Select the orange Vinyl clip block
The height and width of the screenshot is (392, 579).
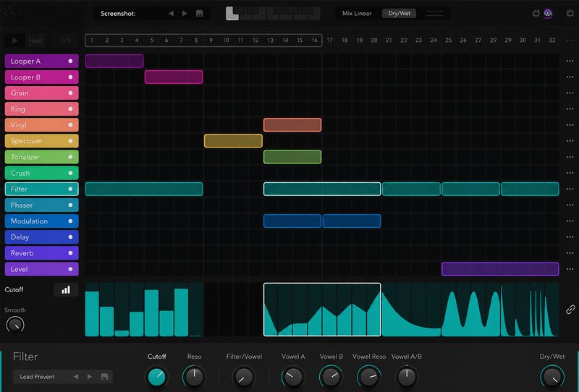click(x=292, y=125)
